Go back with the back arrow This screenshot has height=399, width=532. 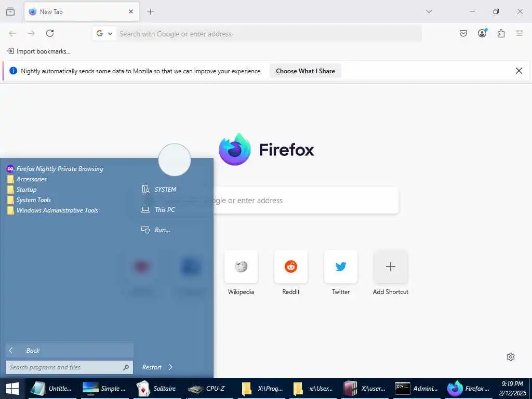pos(12,33)
